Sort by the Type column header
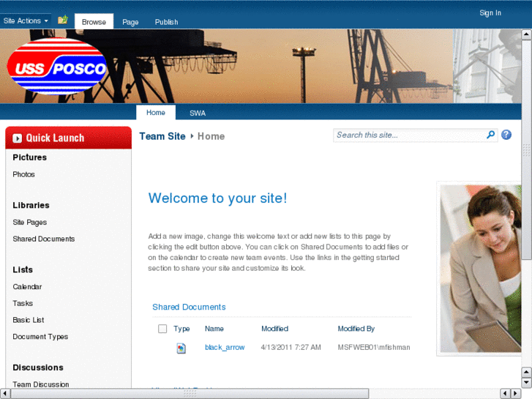 point(181,329)
